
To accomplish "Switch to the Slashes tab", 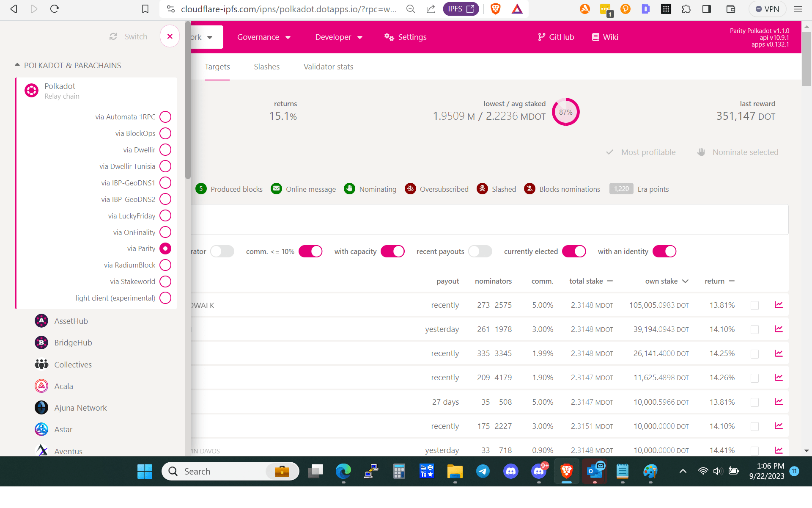I will (266, 67).
